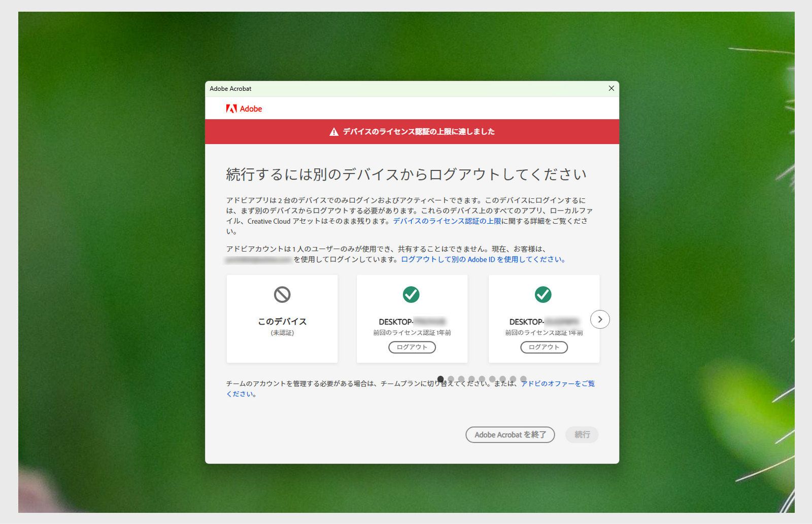The width and height of the screenshot is (812, 524).
Task: Click the red banner text デバイスのライセンス認証の上限に達しました
Action: tap(419, 132)
